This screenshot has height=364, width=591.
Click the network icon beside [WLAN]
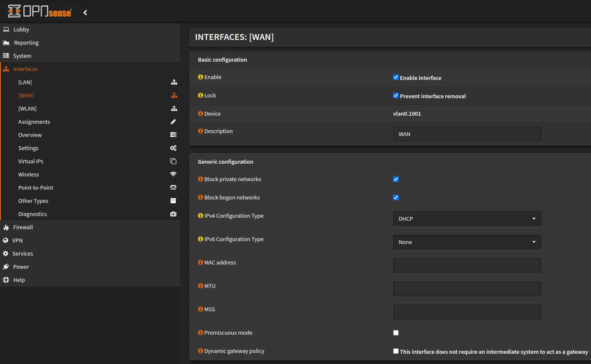coord(174,108)
